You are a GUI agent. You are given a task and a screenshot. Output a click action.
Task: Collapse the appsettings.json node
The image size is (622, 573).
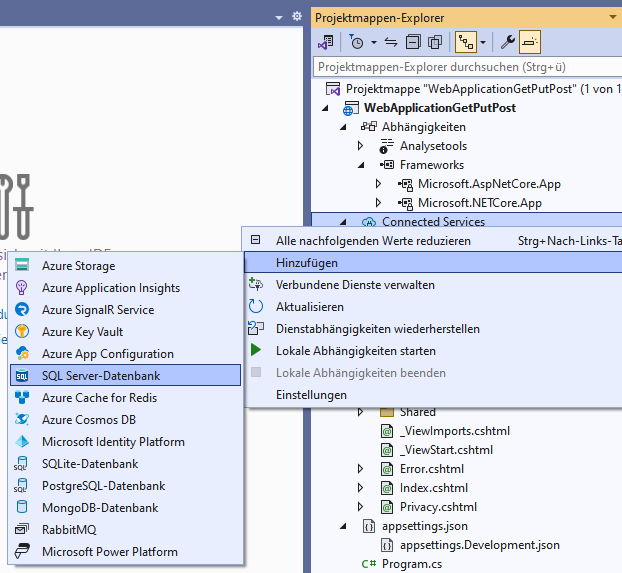343,526
